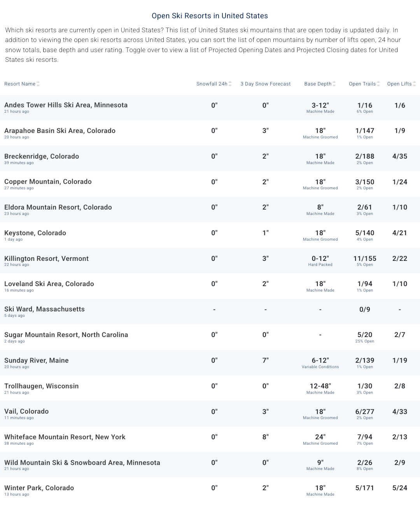Click the sort icon next to Base Depth

[334, 84]
